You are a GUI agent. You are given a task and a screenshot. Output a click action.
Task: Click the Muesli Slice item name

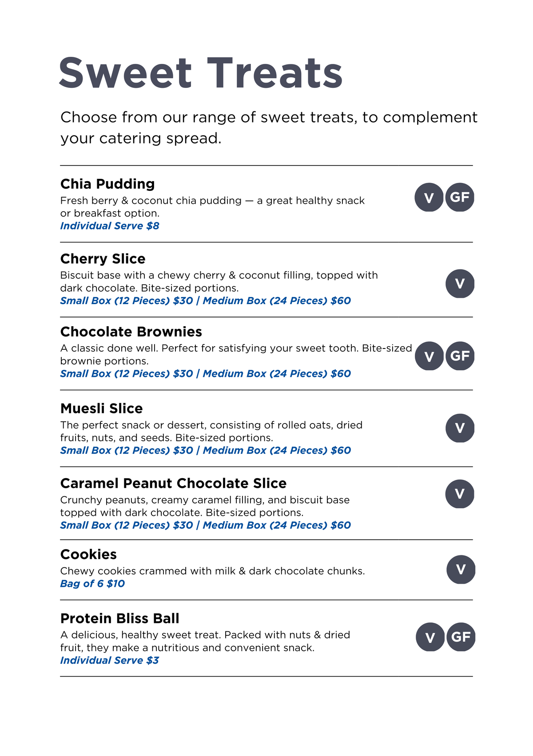coord(101,408)
